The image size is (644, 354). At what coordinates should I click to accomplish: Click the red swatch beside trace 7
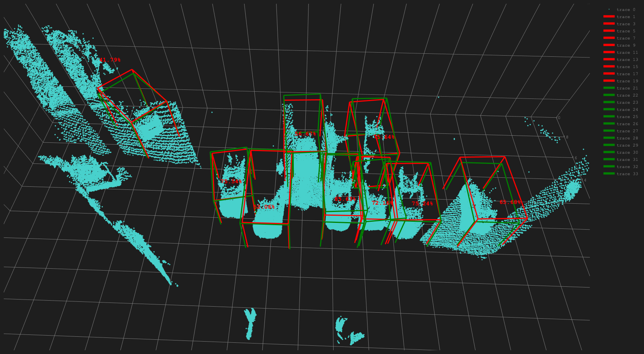pyautogui.click(x=609, y=38)
